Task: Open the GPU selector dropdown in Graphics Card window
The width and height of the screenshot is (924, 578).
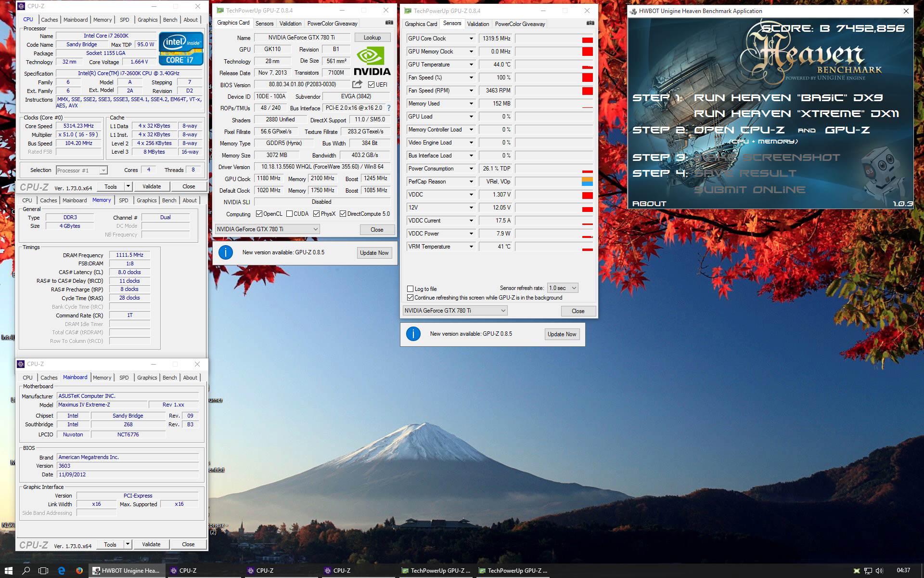Action: click(267, 229)
